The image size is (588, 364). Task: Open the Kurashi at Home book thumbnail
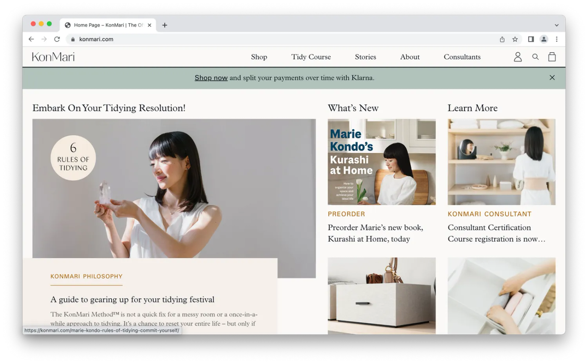tap(381, 162)
